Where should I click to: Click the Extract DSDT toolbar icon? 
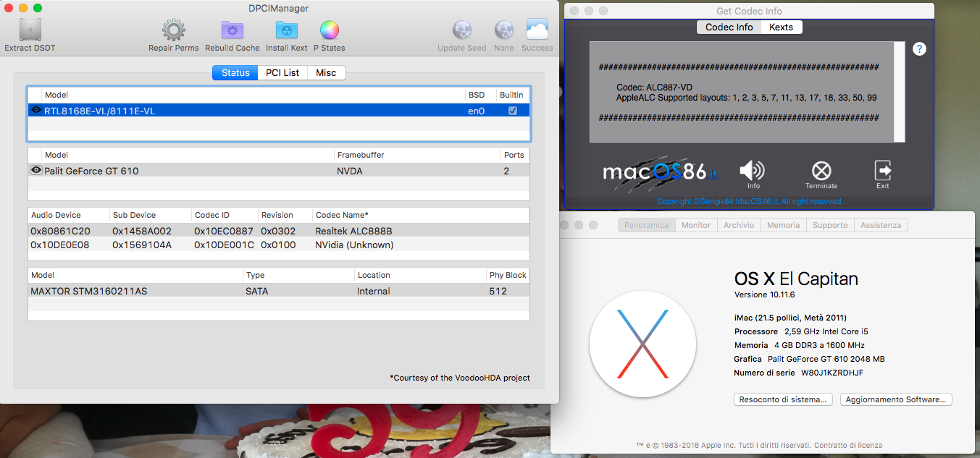pyautogui.click(x=30, y=30)
